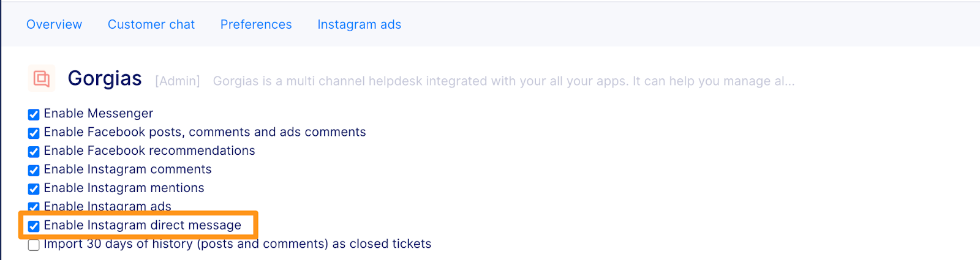Click the 'Enable Messenger' label text
Viewport: 980px width, 260px height.
point(99,113)
